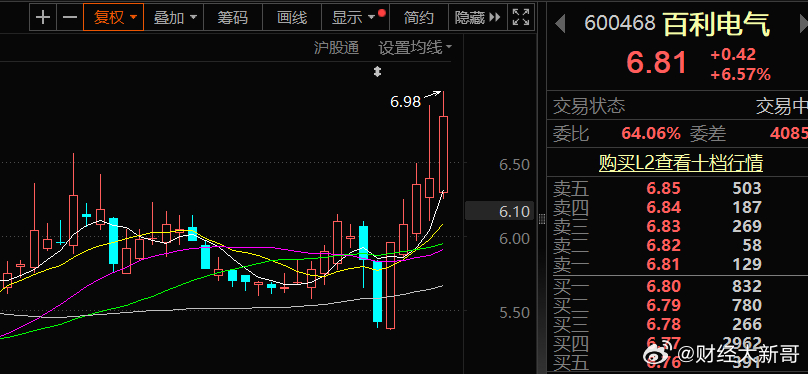This screenshot has height=374, width=808.
Task: Click 委比 value 64.06%
Action: coord(651,134)
